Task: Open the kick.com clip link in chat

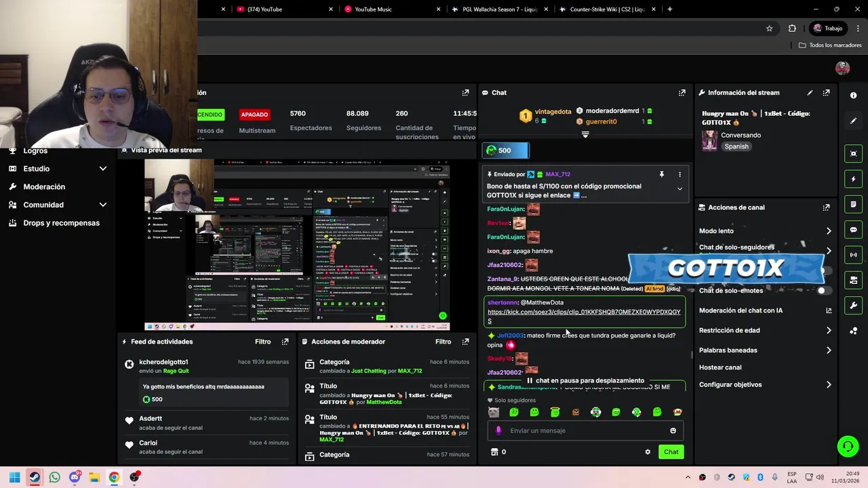Action: pos(584,316)
